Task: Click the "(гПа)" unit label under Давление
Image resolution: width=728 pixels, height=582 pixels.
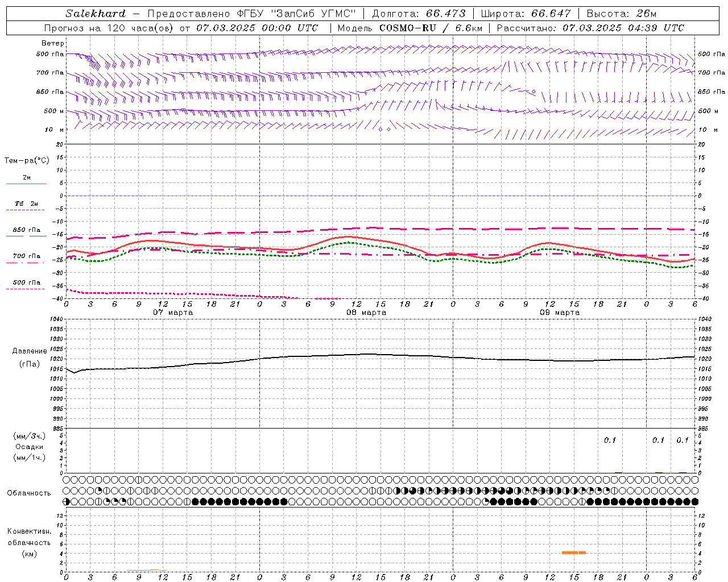Action: pyautogui.click(x=30, y=364)
